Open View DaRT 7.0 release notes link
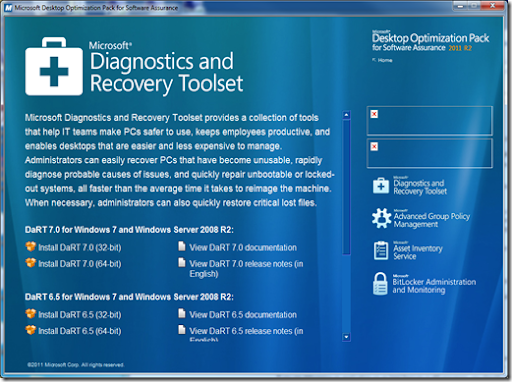Screen dimensions: 512x382 point(246,269)
